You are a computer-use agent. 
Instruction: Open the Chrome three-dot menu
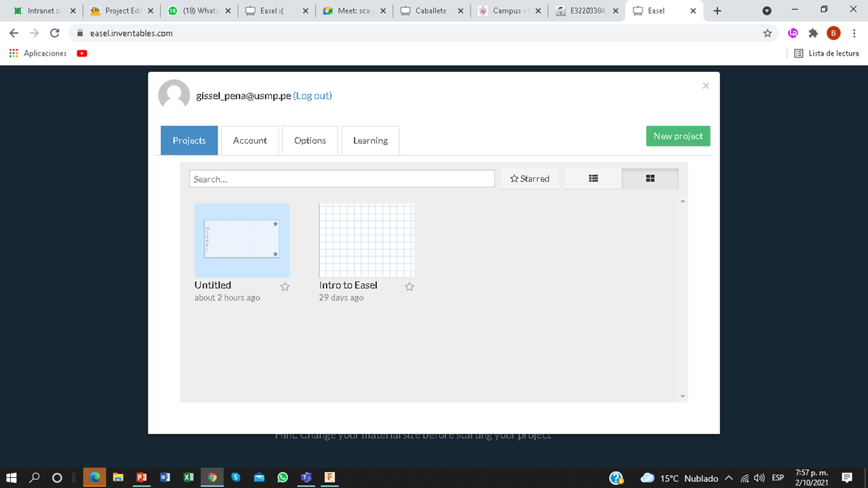point(854,33)
